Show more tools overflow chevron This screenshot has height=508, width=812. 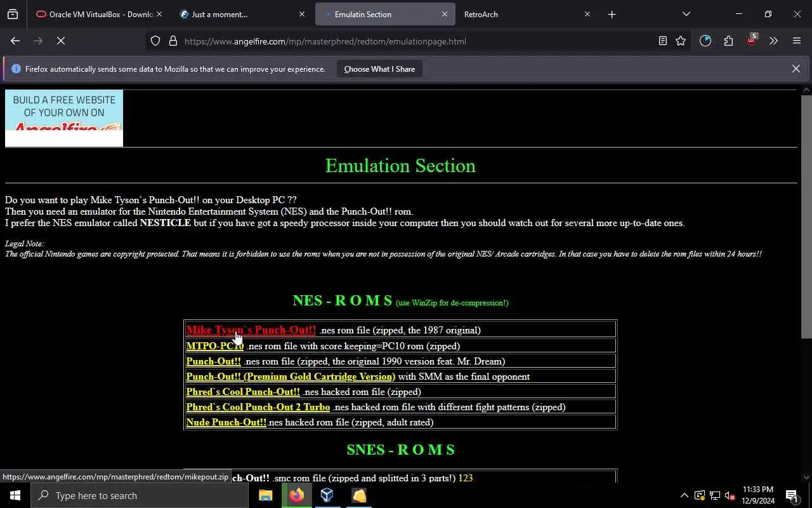(773, 41)
